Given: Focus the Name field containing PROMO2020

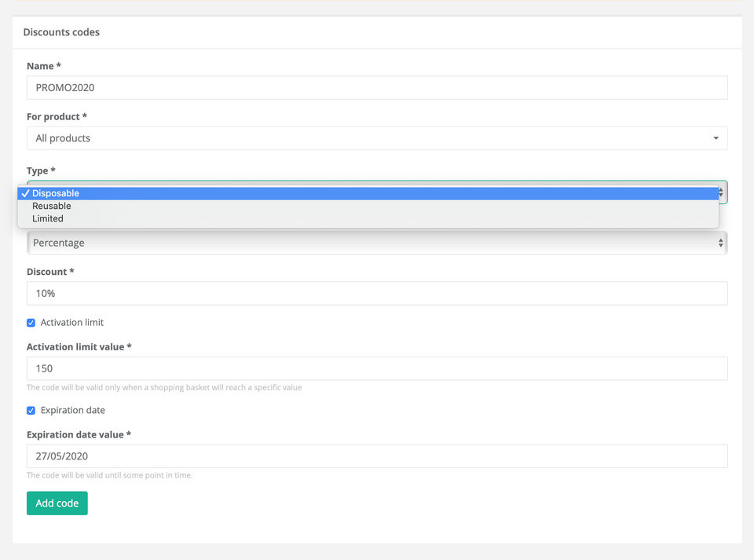Looking at the screenshot, I should [377, 88].
